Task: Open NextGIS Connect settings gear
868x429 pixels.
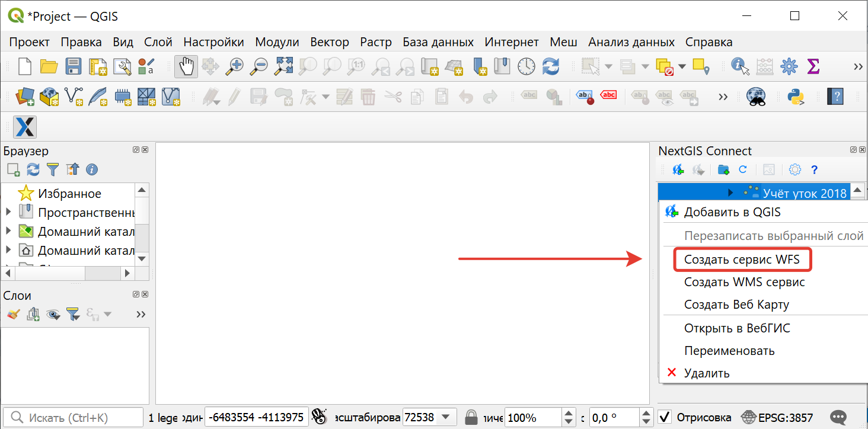Action: (795, 169)
